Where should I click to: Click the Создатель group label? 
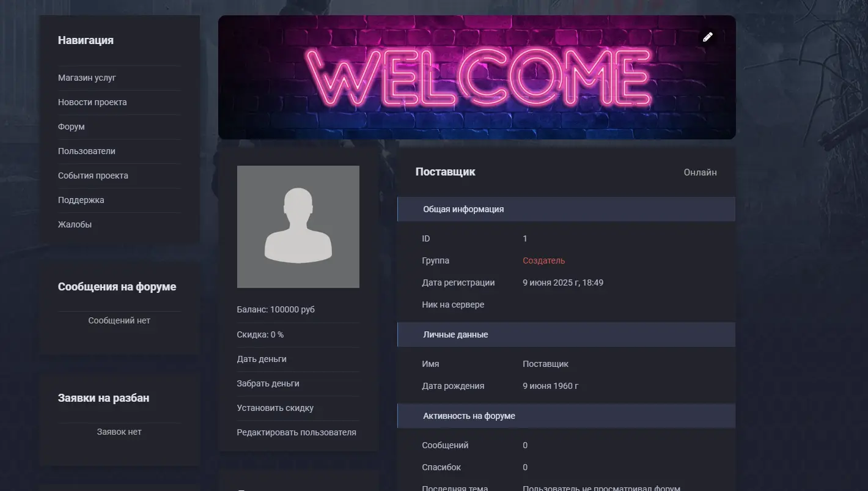(x=543, y=260)
